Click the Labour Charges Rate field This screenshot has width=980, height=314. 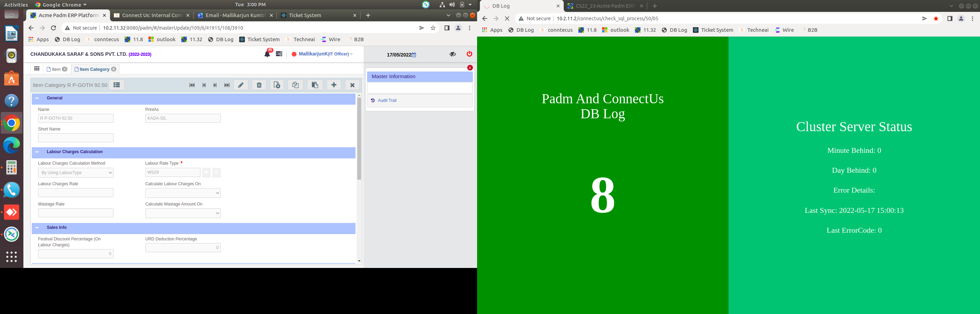click(x=76, y=193)
